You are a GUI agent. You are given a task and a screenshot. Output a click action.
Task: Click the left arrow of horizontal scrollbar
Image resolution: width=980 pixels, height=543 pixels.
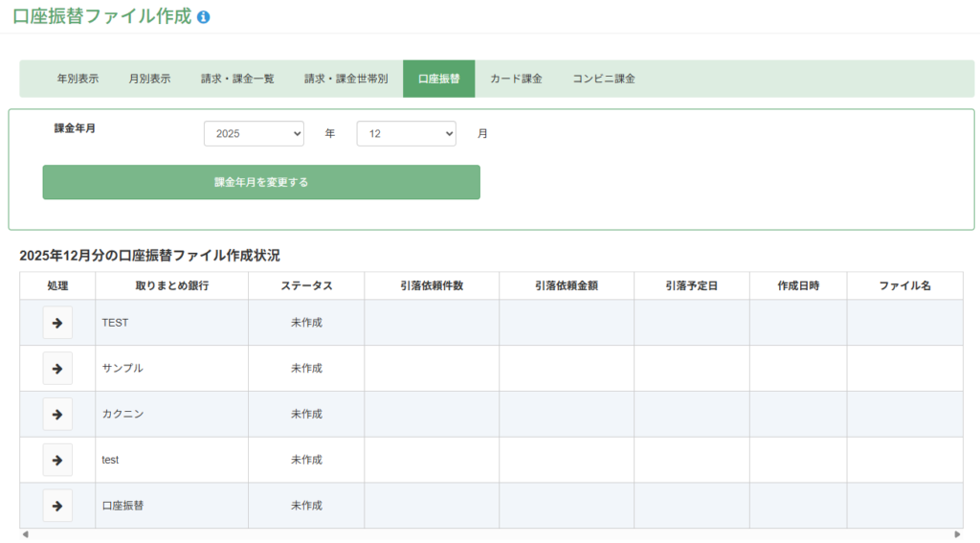[x=25, y=534]
